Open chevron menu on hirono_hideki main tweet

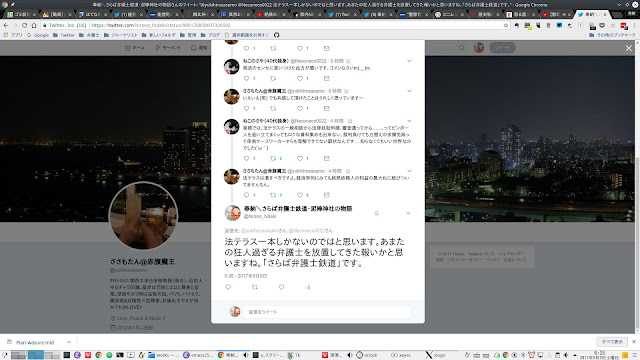coord(408,213)
